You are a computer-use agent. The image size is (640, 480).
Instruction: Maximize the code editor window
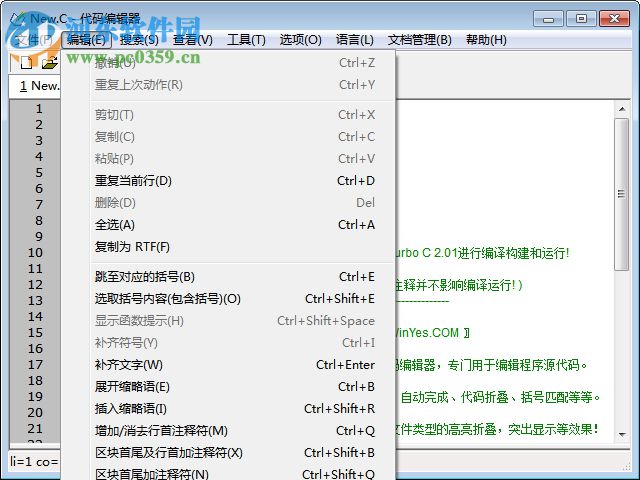581,19
